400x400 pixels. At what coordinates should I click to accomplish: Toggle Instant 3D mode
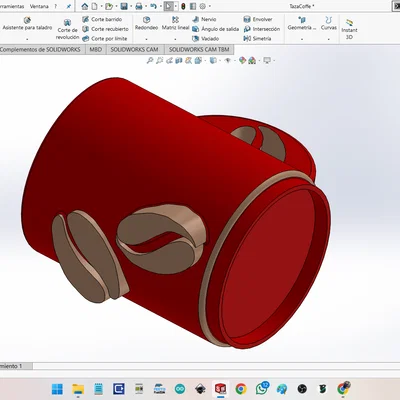tap(349, 29)
